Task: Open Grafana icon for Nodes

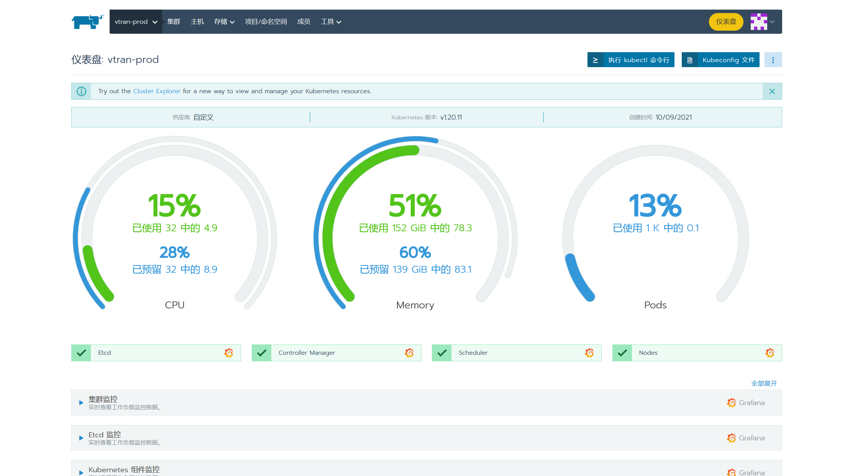Action: (x=770, y=353)
